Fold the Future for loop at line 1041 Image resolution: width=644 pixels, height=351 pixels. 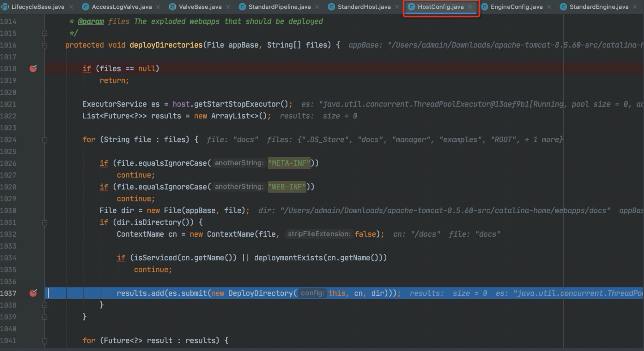[45, 341]
